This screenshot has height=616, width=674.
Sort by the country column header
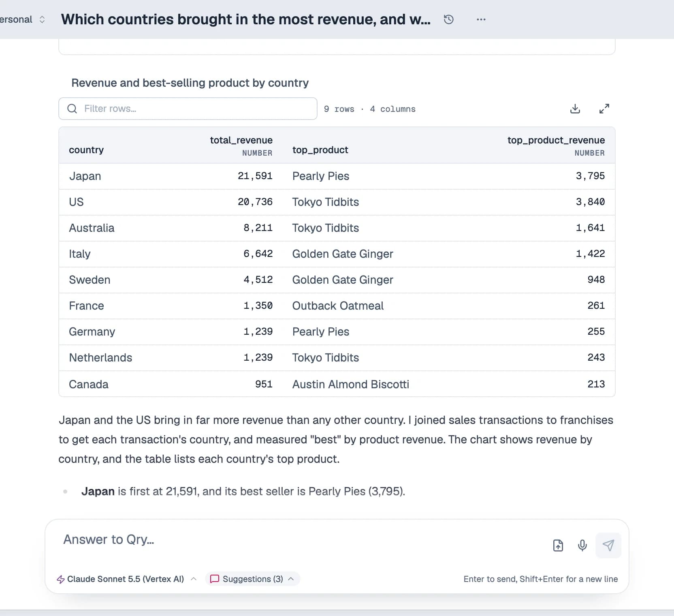pyautogui.click(x=86, y=150)
